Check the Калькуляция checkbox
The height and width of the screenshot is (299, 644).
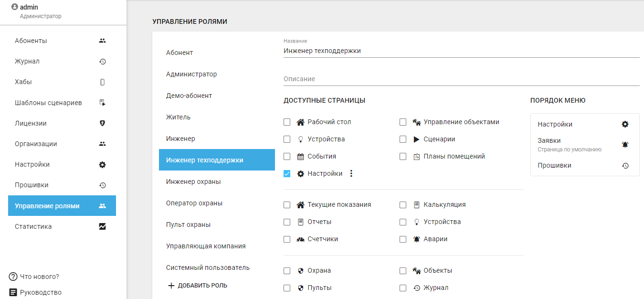(x=403, y=204)
